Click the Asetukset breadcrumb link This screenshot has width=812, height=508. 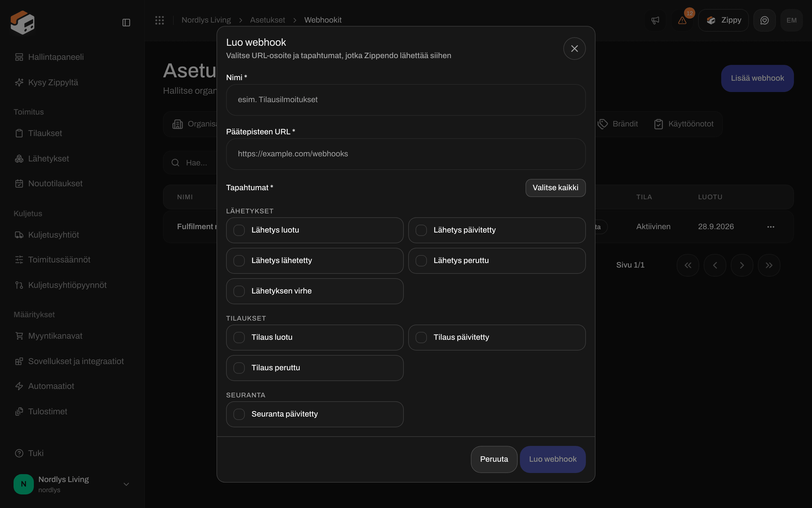point(267,20)
